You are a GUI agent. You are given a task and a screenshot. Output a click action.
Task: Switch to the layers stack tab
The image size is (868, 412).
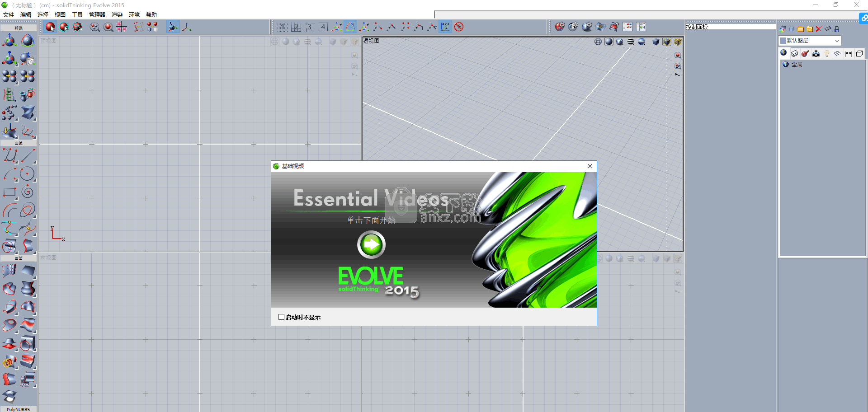click(794, 53)
